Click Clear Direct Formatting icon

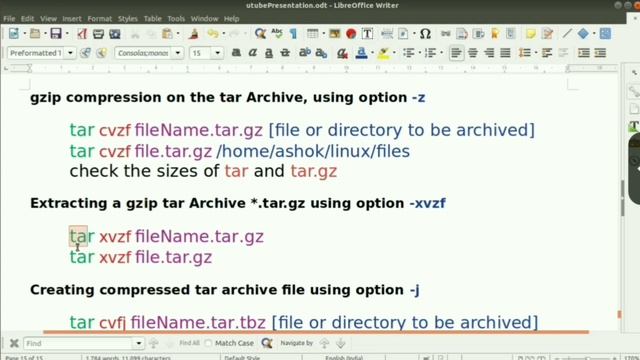(342, 53)
